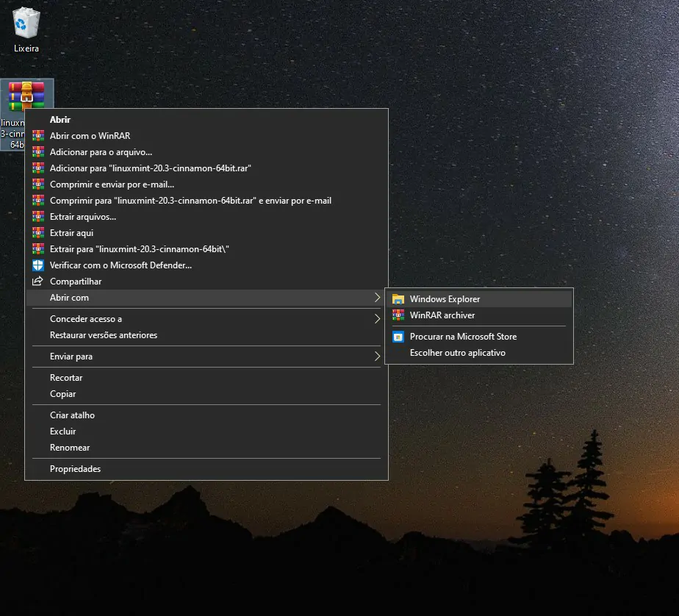The image size is (679, 616).
Task: Expand the 'Enviar para' submenu arrow
Action: point(377,357)
